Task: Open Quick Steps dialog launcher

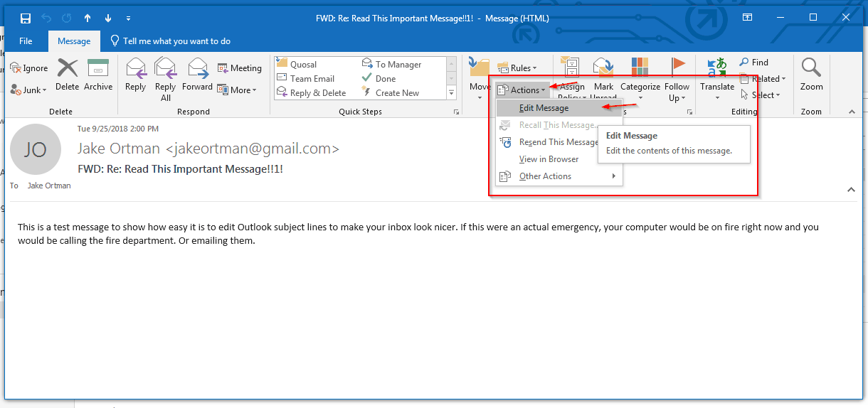Action: click(456, 112)
